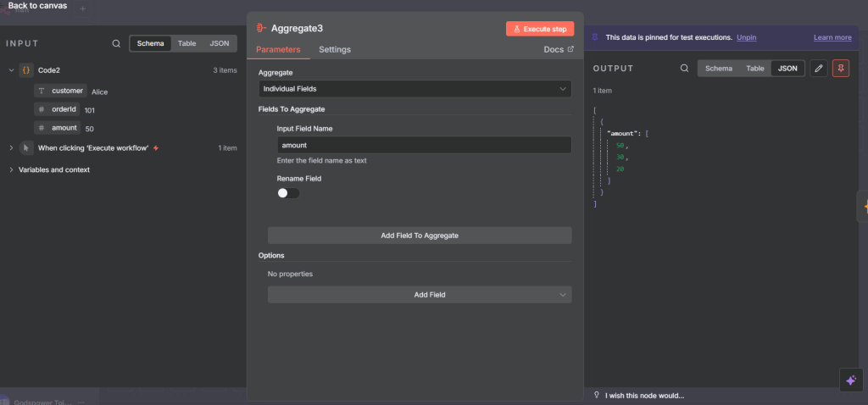Viewport: 868px width, 405px height.
Task: Click the Input Field Name text box
Action: 423,145
